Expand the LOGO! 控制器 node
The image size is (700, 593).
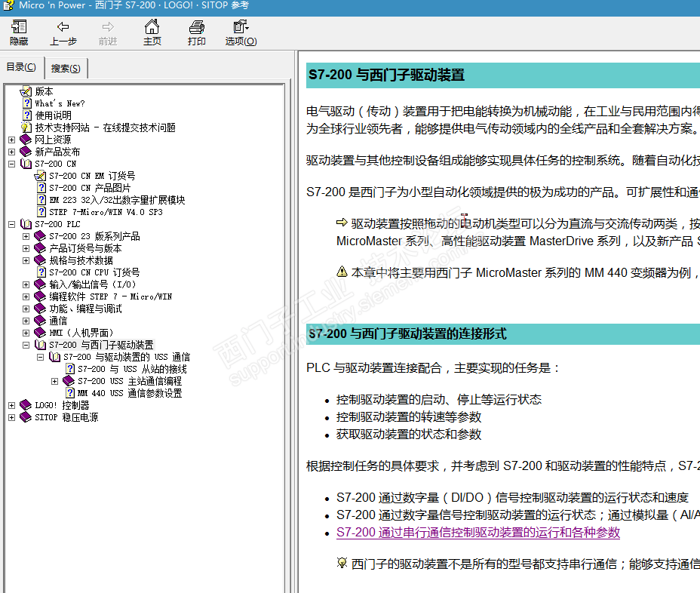click(11, 405)
